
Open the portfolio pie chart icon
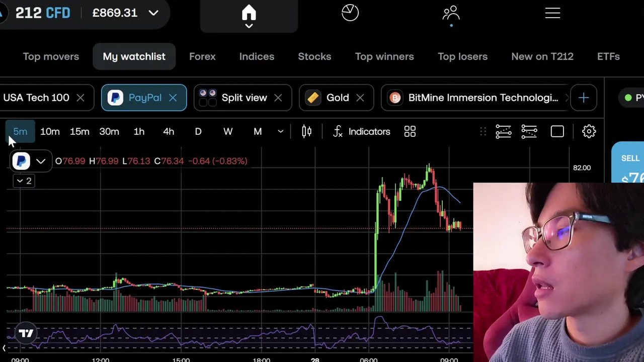(x=350, y=13)
